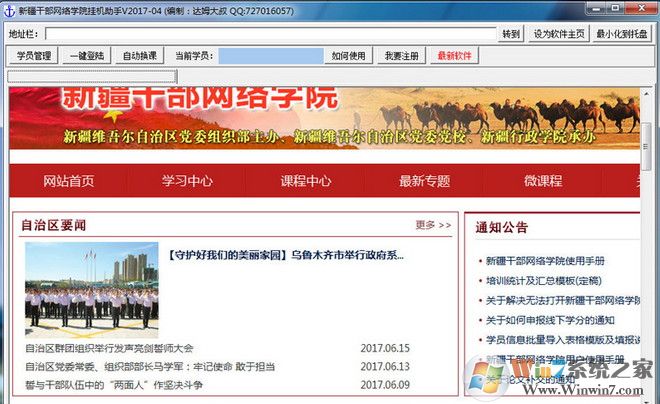The height and width of the screenshot is (404, 660).
Task: Click the date 2017.06.13
Action: pyautogui.click(x=385, y=367)
